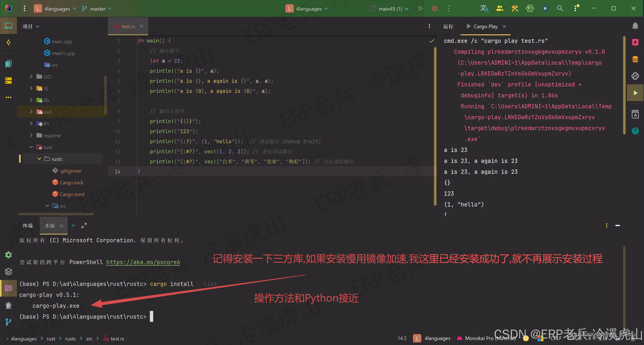Open the AI Assistant panel
Viewport: 644px width, 345px height.
(635, 42)
